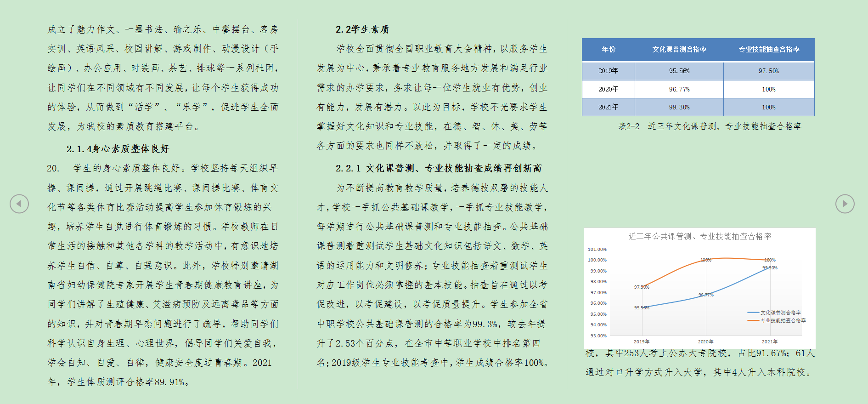Click the orange 专业技能抽查合格率 legend line in chart
Image resolution: width=868 pixels, height=404 pixels.
point(753,320)
